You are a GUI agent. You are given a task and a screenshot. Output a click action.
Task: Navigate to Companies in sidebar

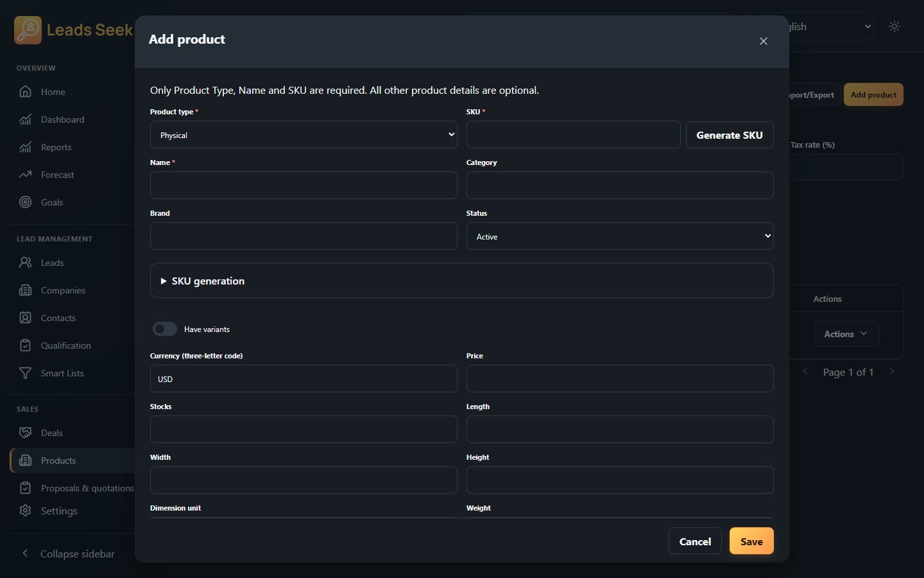tap(63, 290)
